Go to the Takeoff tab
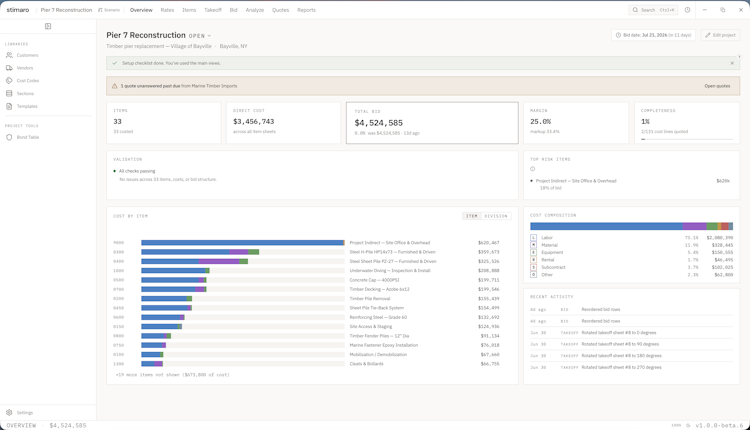The width and height of the screenshot is (750, 430). (x=213, y=10)
